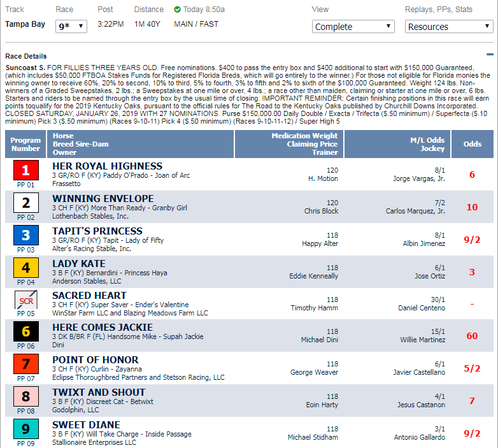Open the View dropdown showing Complete
The width and height of the screenshot is (498, 448).
point(353,27)
